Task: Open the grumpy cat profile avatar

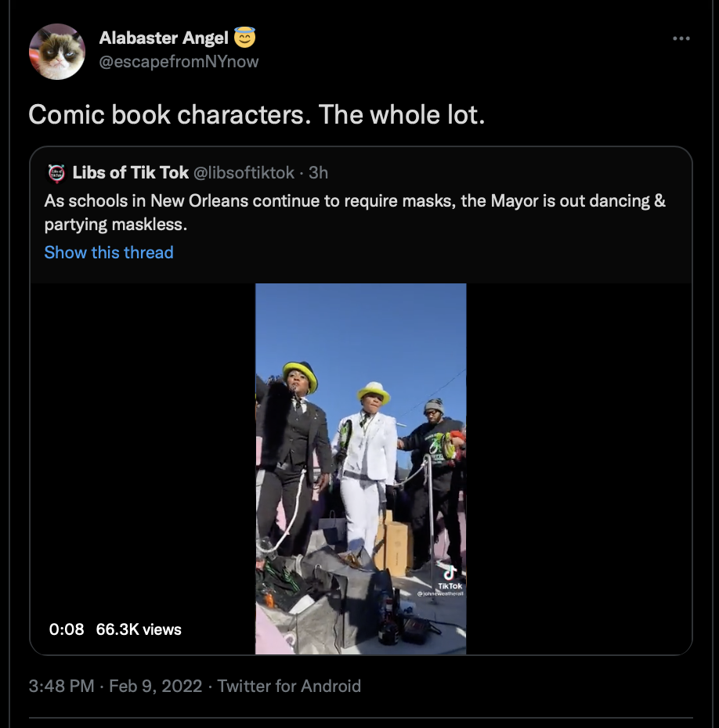Action: pos(56,52)
